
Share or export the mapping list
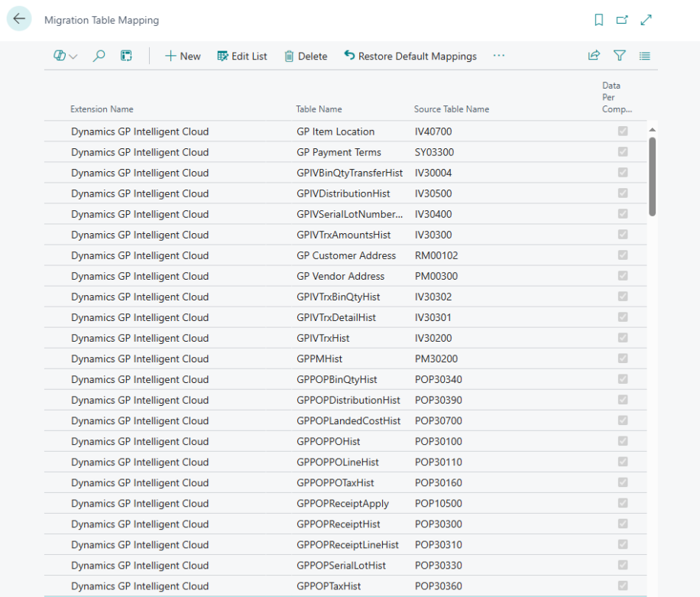click(594, 55)
